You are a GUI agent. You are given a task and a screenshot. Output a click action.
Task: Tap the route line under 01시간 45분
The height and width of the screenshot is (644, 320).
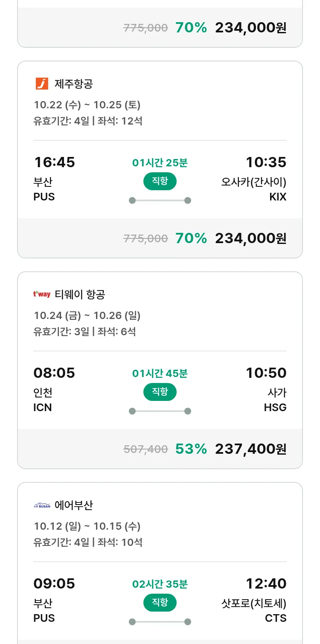click(x=160, y=411)
